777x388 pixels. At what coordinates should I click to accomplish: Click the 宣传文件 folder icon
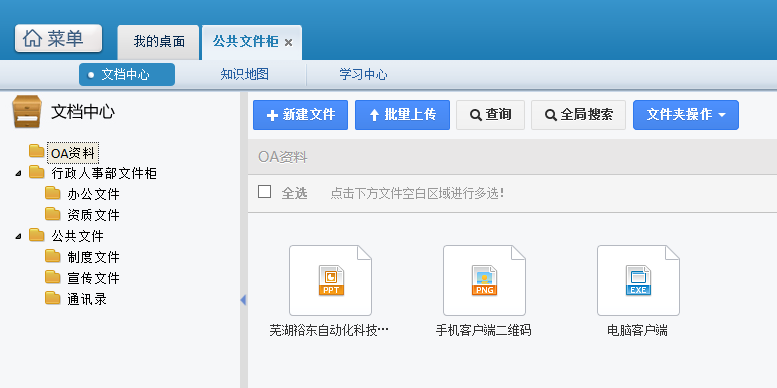pyautogui.click(x=53, y=277)
